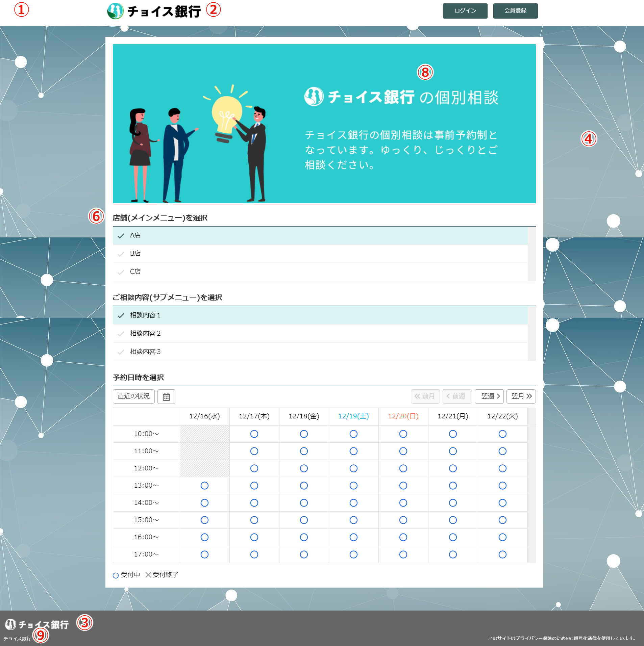The image size is (644, 646).
Task: Show 直近の状況 availability
Action: click(x=134, y=396)
